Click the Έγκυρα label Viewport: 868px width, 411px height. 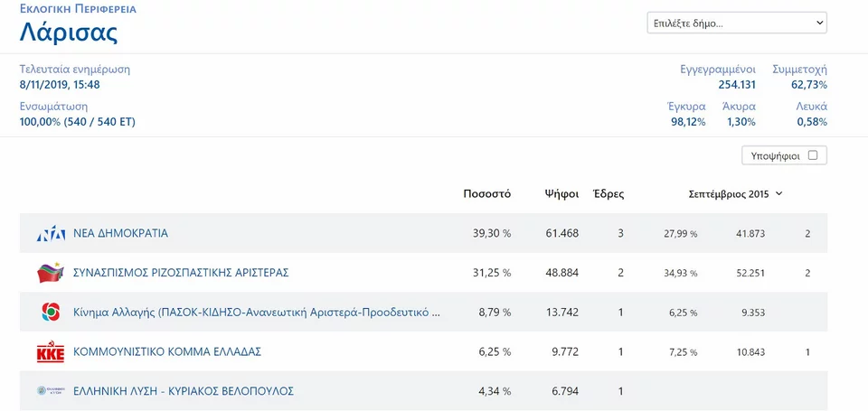686,107
